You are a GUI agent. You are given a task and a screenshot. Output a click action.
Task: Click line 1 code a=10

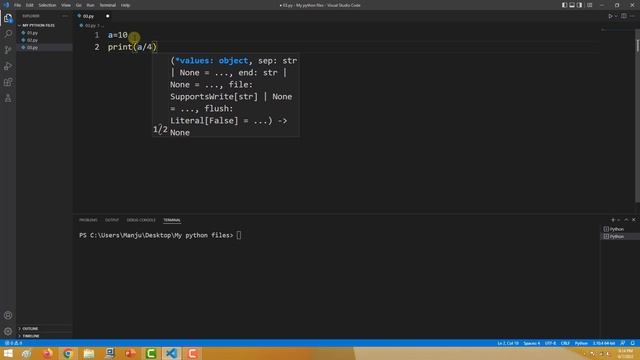[118, 35]
